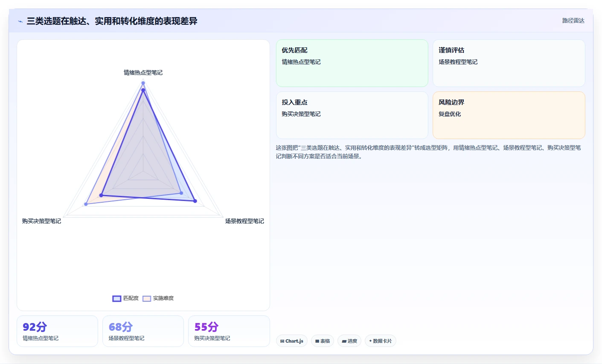
Task: Toggle the 实施难度 legend item
Action: tap(158, 298)
